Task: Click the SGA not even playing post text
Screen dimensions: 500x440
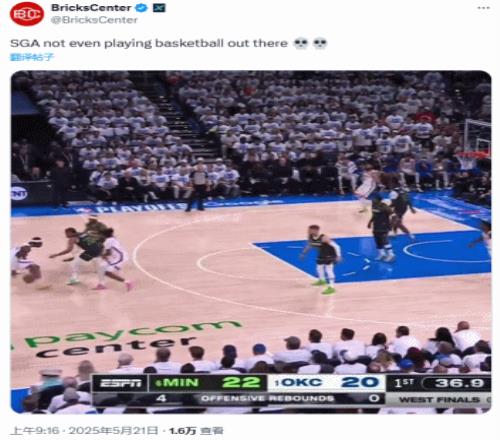Action: pos(149,43)
